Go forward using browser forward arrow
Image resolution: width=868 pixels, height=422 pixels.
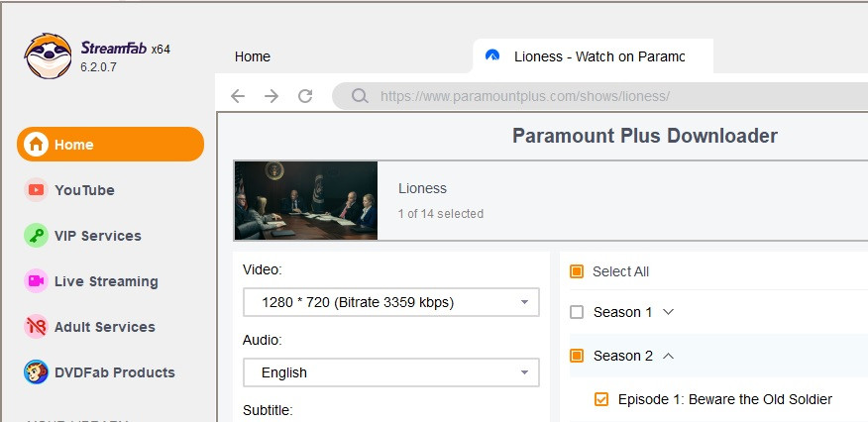click(271, 96)
